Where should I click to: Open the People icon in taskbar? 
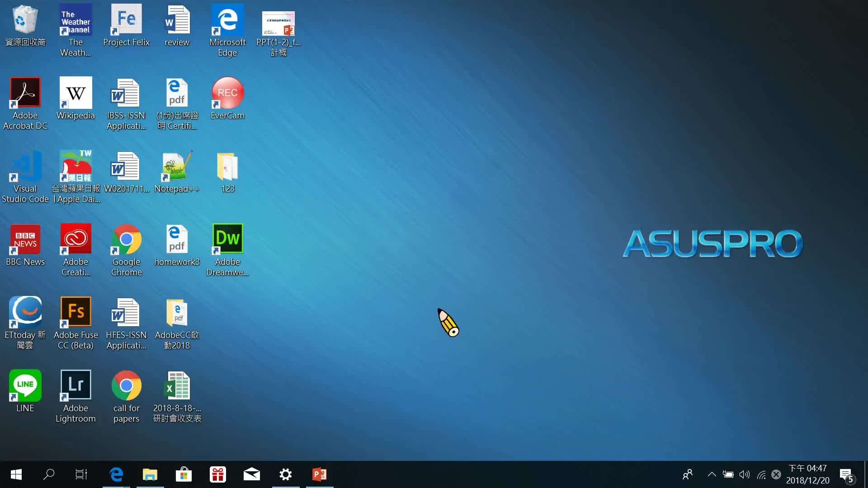(688, 474)
